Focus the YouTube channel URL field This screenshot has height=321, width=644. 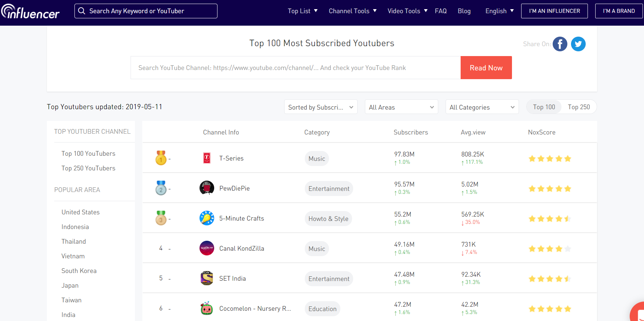tap(296, 68)
